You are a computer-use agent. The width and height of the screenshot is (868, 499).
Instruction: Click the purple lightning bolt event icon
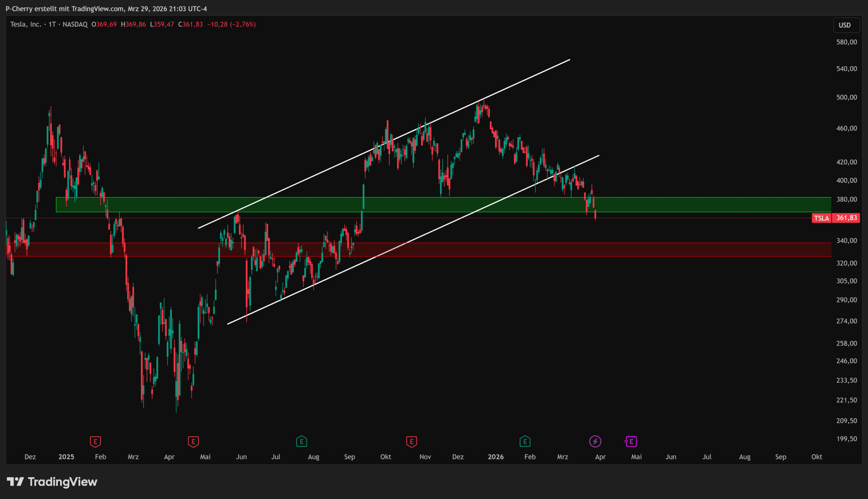click(x=595, y=441)
